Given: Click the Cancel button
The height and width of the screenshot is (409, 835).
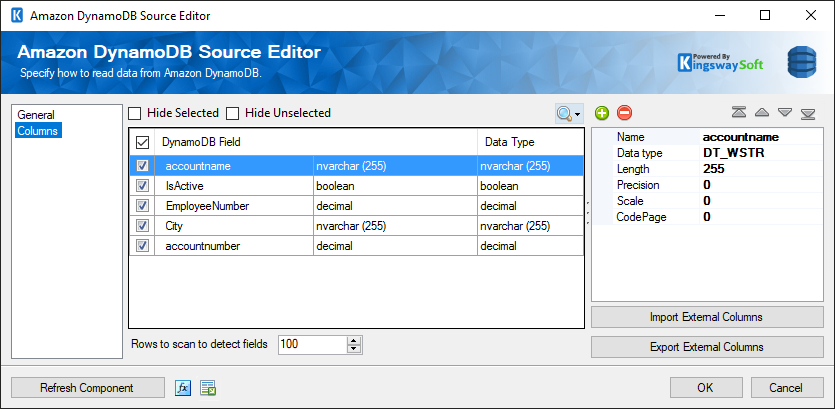Looking at the screenshot, I should click(x=786, y=388).
